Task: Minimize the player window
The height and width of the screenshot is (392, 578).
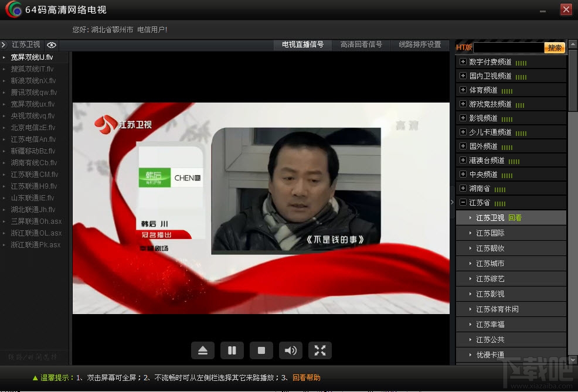Action: 543,11
